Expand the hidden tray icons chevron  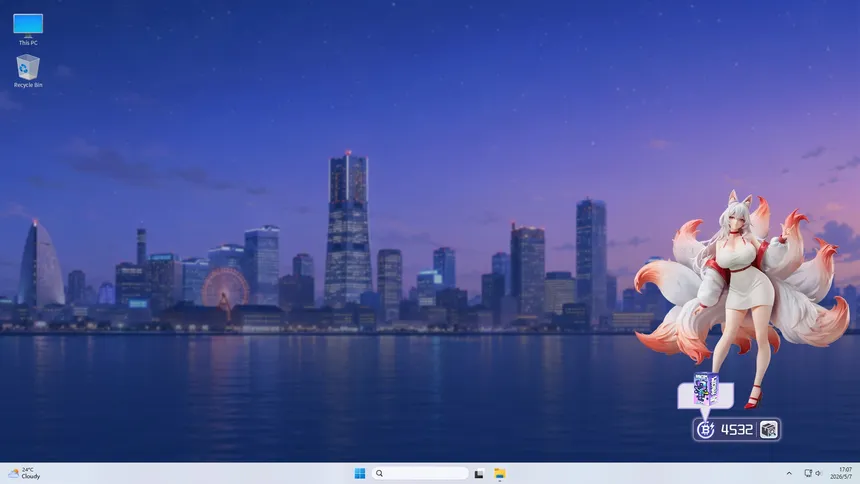[x=789, y=473]
